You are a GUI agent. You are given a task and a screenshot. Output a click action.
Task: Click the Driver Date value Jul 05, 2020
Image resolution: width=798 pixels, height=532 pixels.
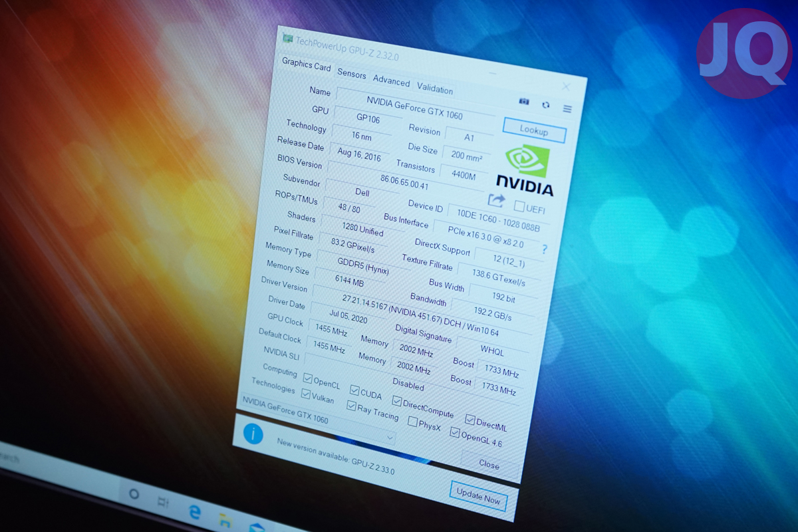(348, 315)
